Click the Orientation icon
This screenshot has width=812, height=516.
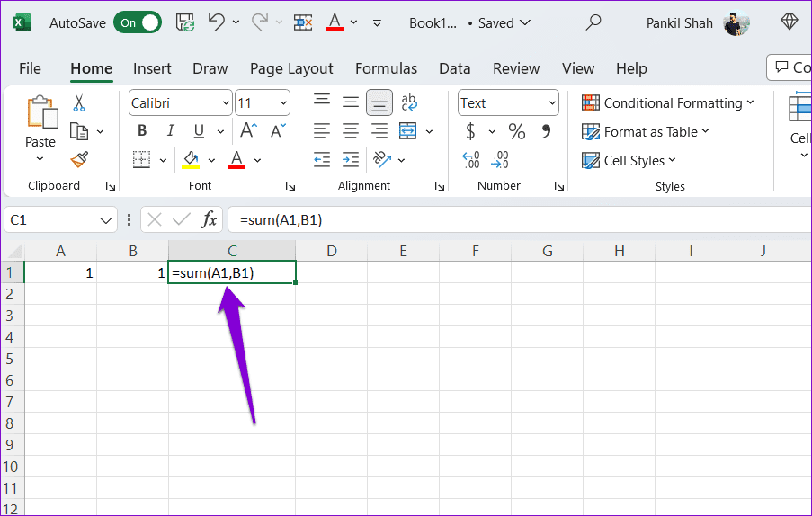click(x=382, y=159)
